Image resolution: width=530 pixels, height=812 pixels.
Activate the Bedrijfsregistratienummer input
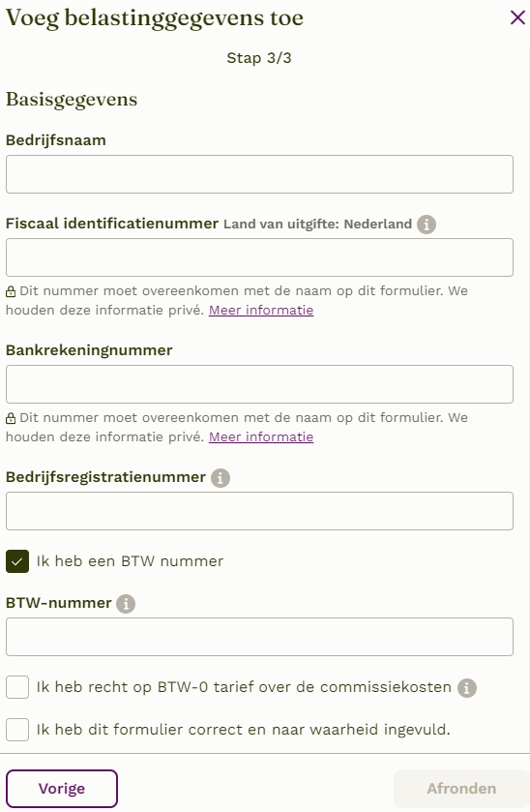(x=259, y=511)
